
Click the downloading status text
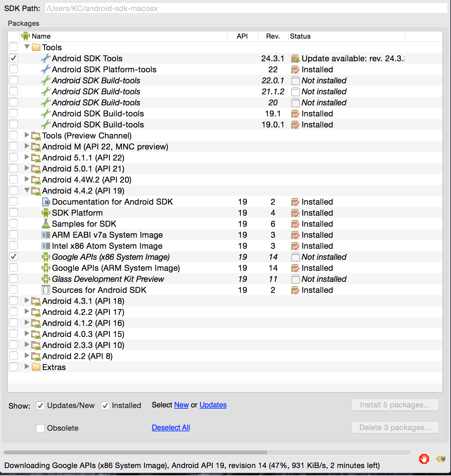click(192, 466)
